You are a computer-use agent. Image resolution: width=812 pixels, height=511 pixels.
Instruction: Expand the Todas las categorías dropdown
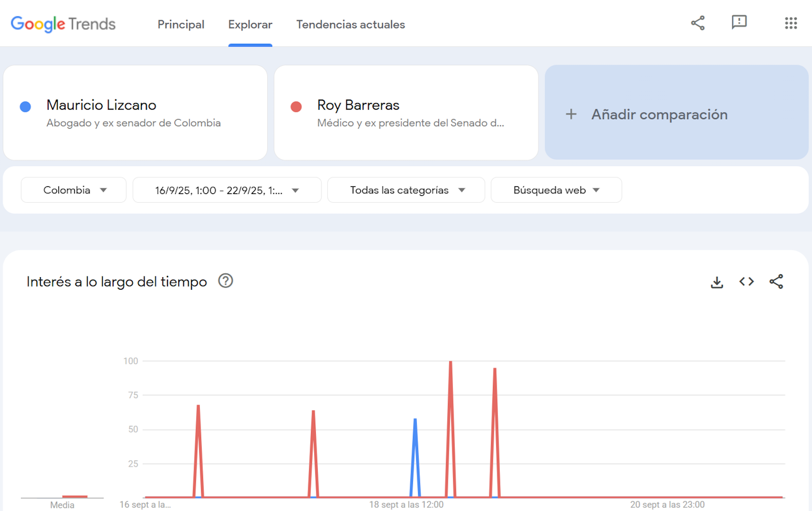(406, 190)
